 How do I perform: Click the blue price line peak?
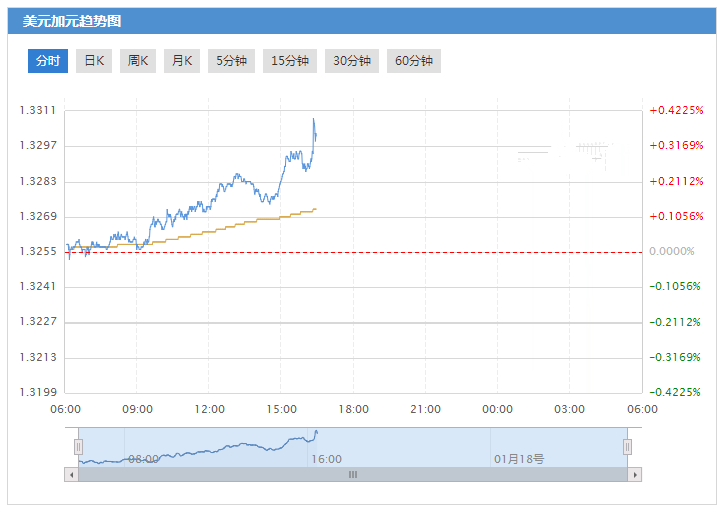(x=314, y=119)
